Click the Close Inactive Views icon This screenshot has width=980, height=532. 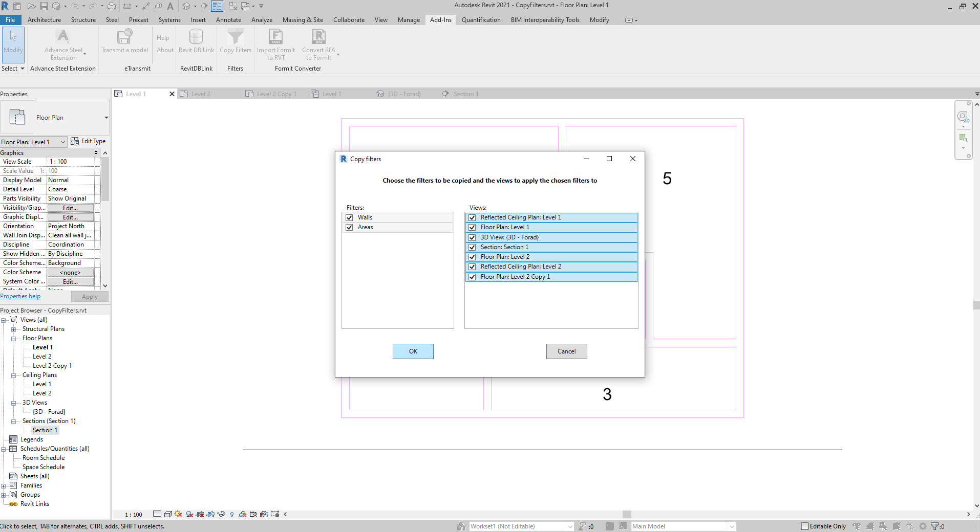click(x=233, y=6)
